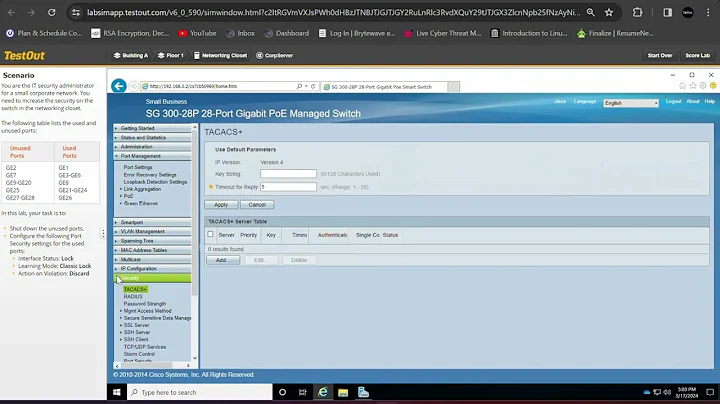Click the Add button under server table
Image resolution: width=720 pixels, height=404 pixels.
point(223,260)
